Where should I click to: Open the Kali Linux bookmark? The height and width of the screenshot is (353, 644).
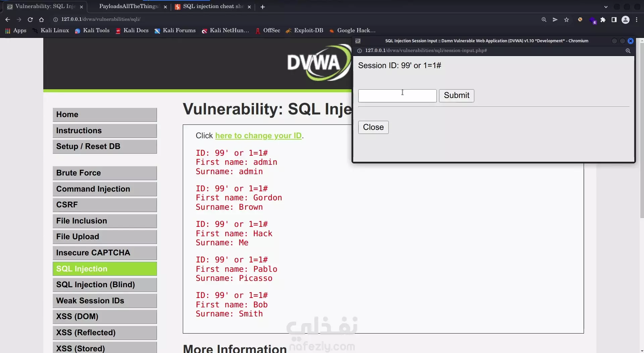point(51,31)
